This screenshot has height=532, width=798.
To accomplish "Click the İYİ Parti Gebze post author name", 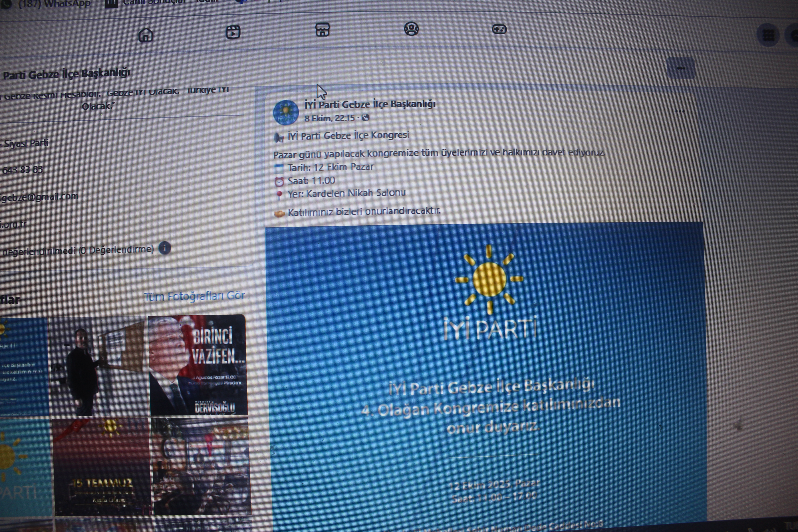I will [x=370, y=104].
